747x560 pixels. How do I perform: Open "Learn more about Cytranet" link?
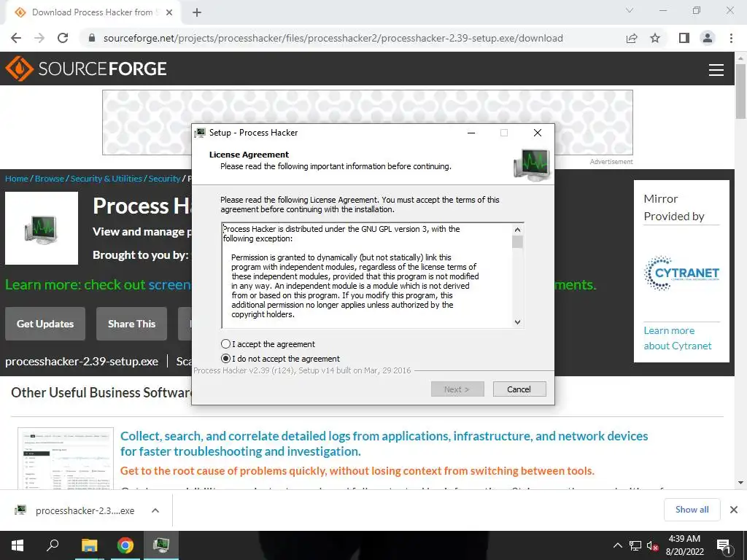tap(678, 338)
